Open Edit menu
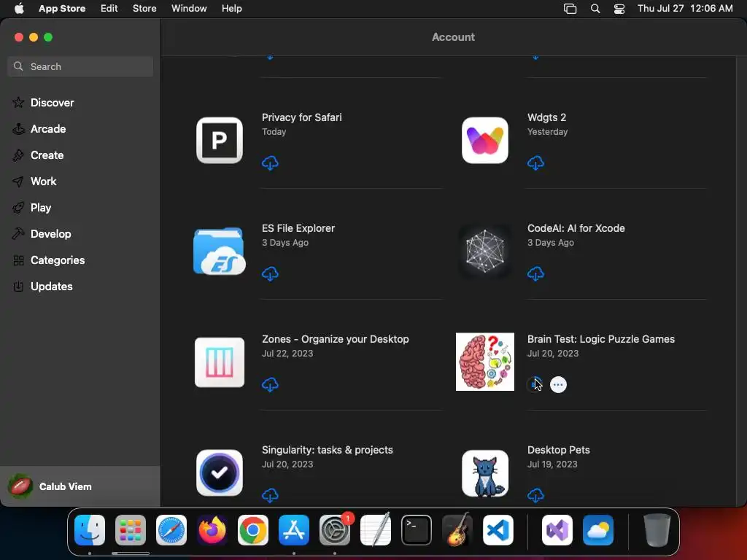747x560 pixels. (x=109, y=8)
